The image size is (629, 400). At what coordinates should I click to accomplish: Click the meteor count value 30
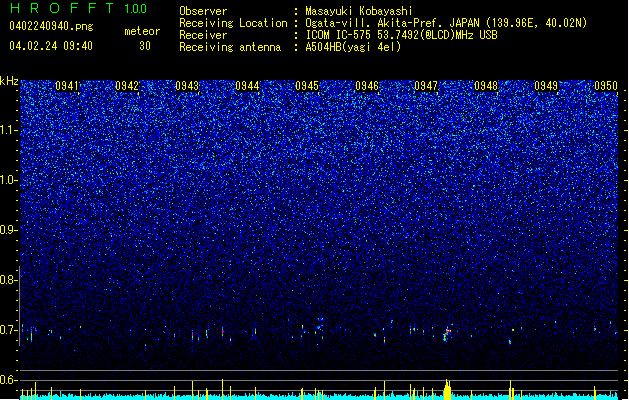(145, 46)
